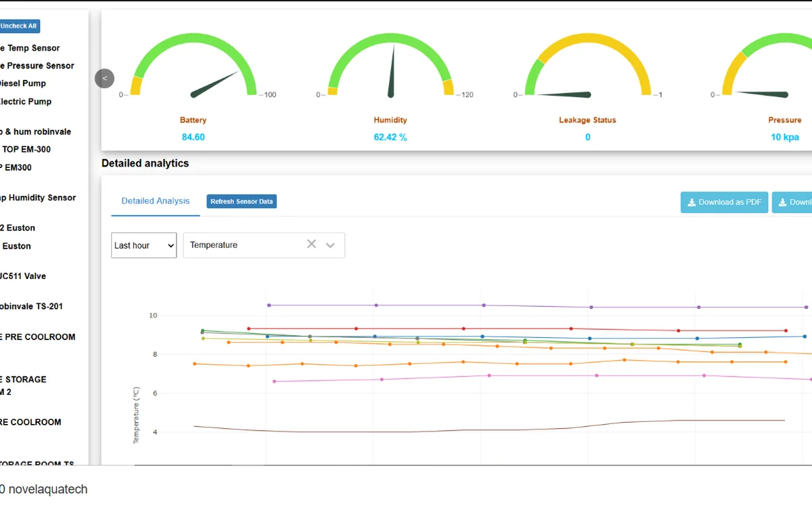Click the Battery gauge label
812x508 pixels.
[194, 120]
